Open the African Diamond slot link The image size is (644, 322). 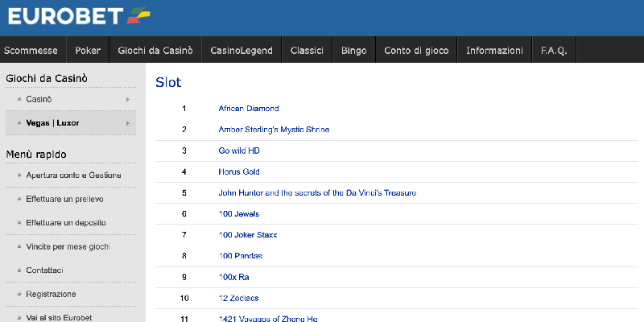[x=249, y=109]
